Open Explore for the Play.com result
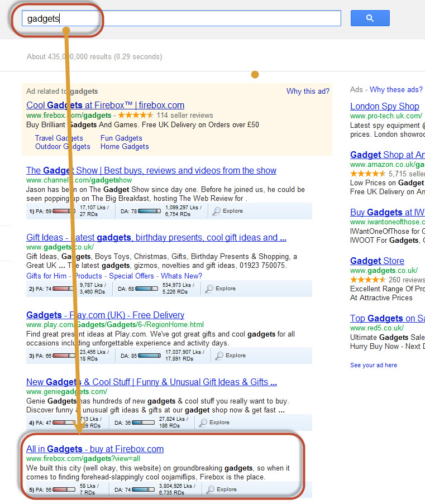 231,356
